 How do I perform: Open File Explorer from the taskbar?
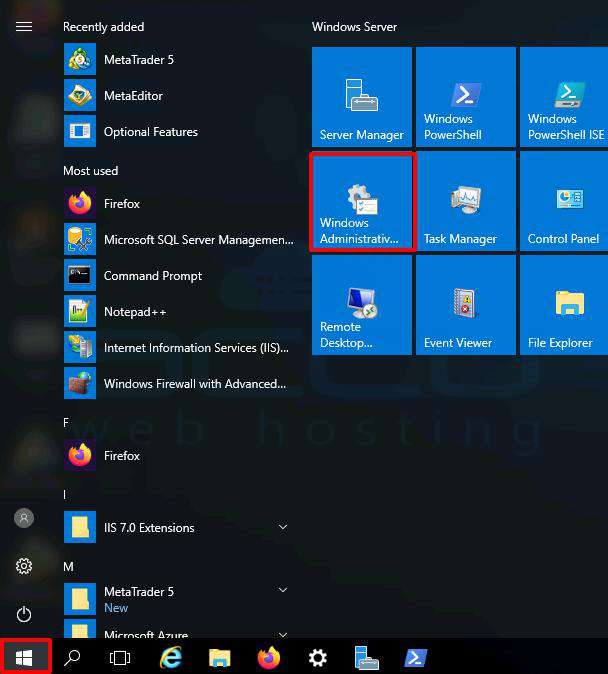[220, 657]
